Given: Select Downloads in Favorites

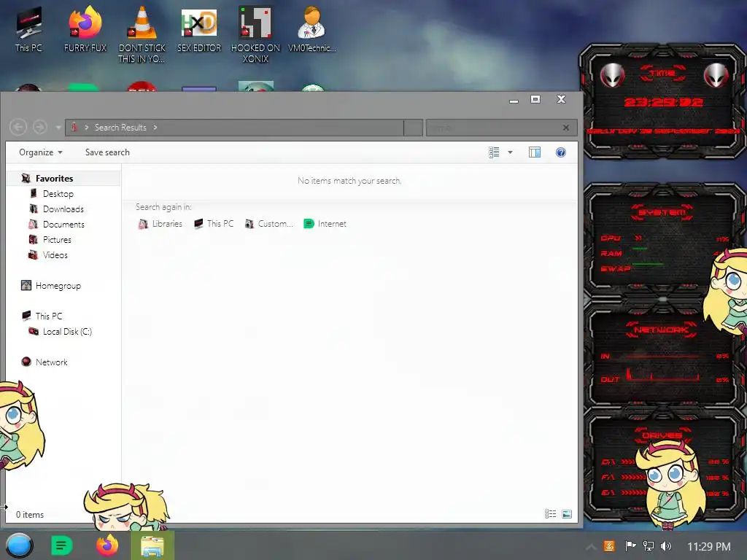Looking at the screenshot, I should tap(63, 209).
